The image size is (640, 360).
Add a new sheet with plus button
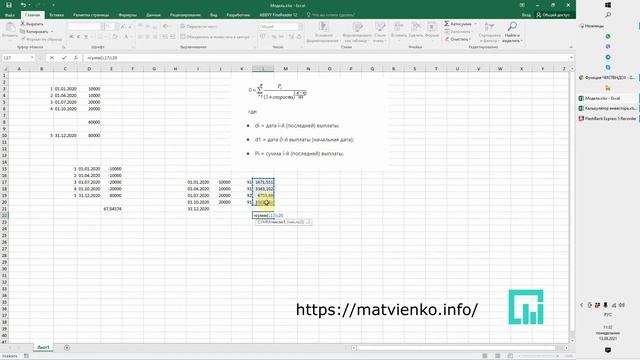coord(67,347)
